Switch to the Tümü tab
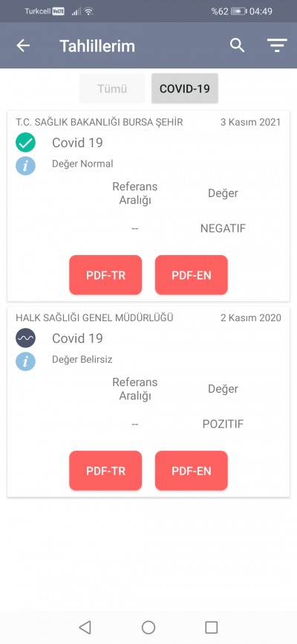The height and width of the screenshot is (644, 297). click(x=112, y=88)
